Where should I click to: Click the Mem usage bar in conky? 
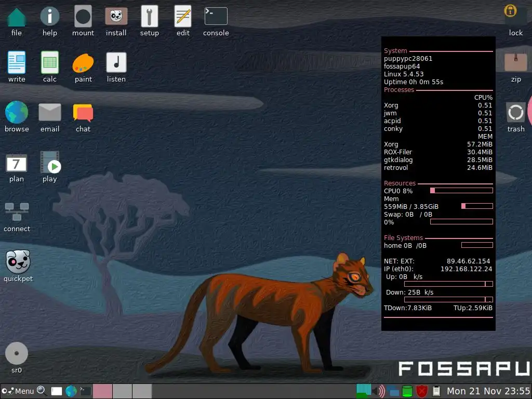tap(477, 206)
